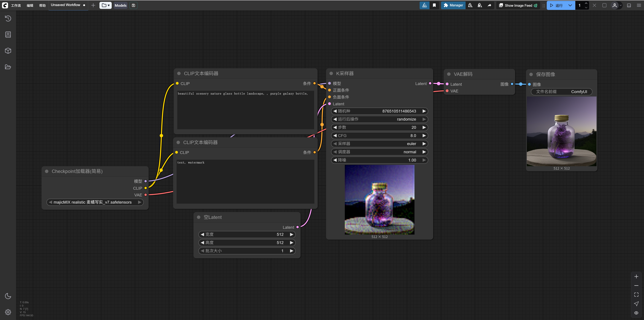This screenshot has width=644, height=320.
Task: Zoom in with the plus icon
Action: 636,277
